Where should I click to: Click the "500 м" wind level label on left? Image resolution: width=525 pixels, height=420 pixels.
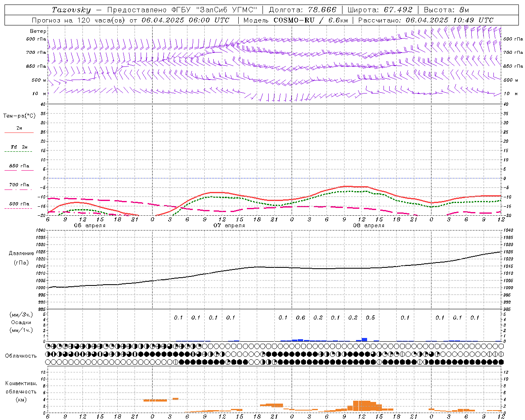[x=39, y=80]
